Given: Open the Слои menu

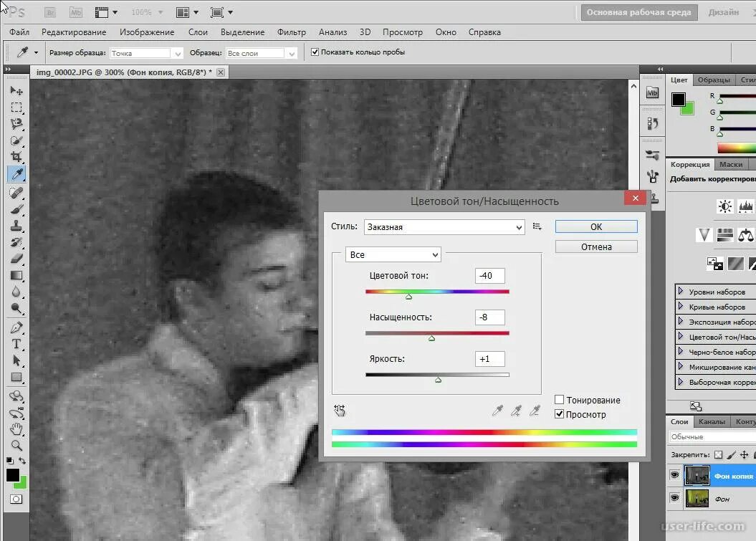Looking at the screenshot, I should coord(198,32).
